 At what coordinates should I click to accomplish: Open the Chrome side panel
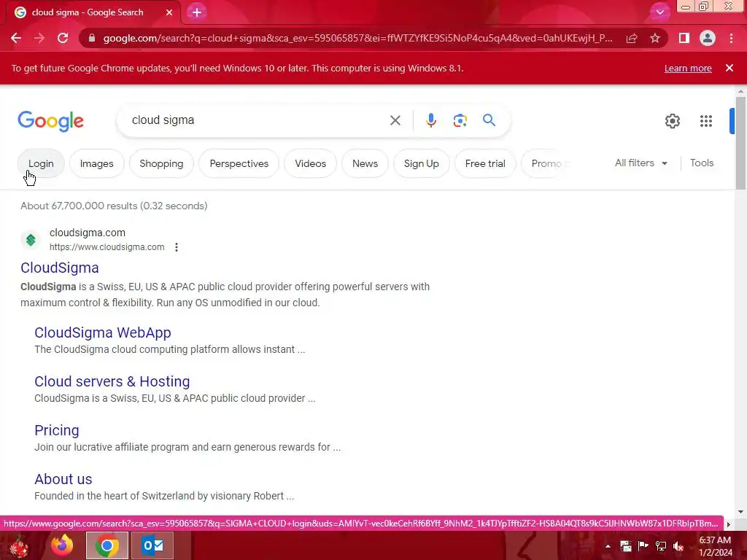coord(684,38)
